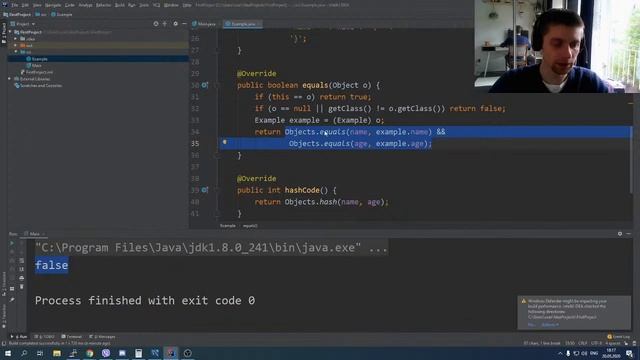This screenshot has height=360, width=640.
Task: Click the CRLF line separator in status bar
Action: [582, 343]
